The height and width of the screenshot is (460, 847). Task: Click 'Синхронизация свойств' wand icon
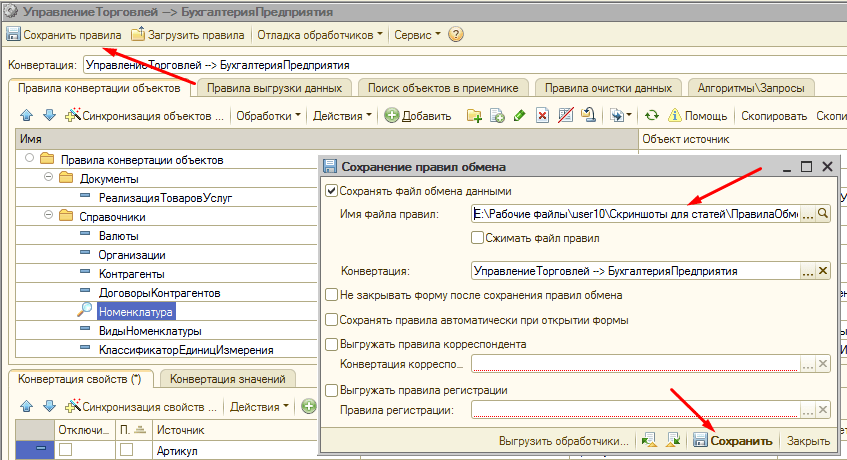73,406
